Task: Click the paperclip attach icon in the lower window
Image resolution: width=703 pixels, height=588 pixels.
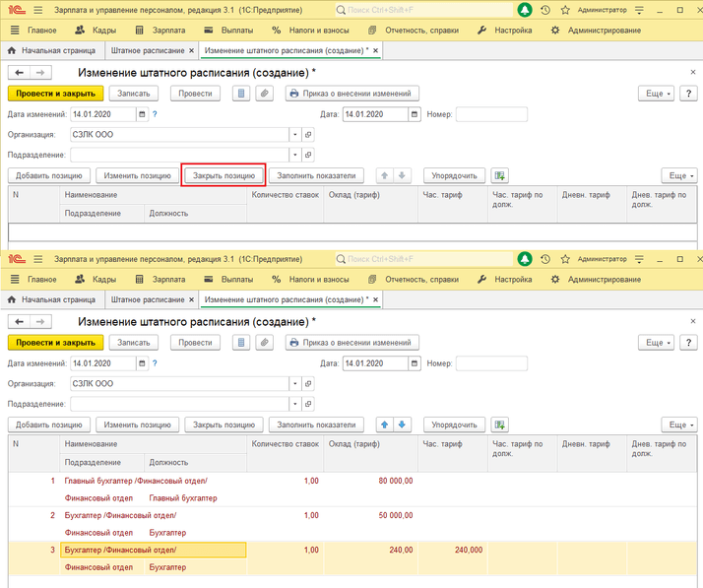Action: 264,343
